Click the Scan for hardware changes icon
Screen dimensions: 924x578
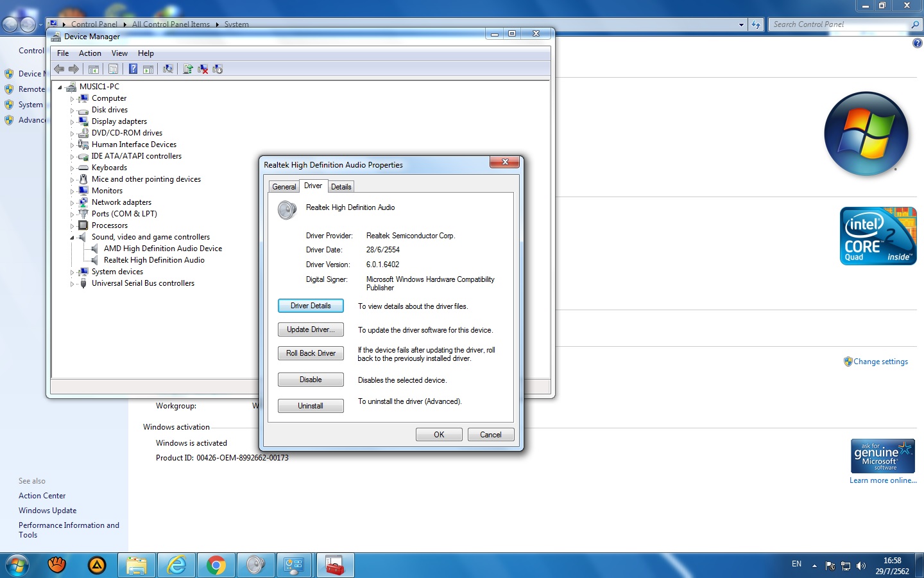168,69
